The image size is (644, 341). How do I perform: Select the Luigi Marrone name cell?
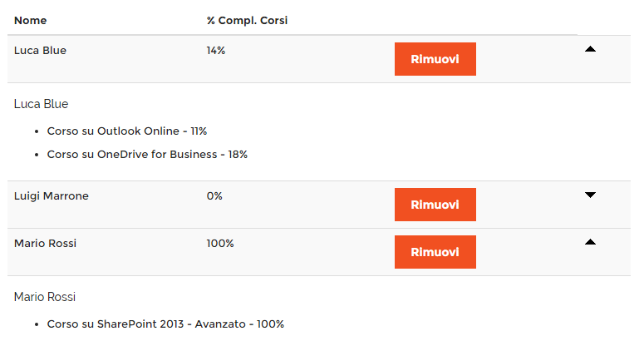(x=52, y=196)
